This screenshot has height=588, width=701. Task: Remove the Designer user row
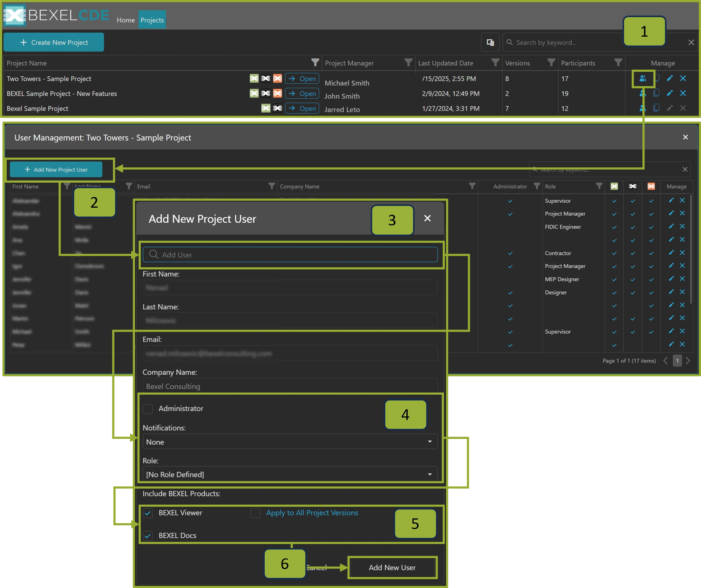(x=682, y=292)
